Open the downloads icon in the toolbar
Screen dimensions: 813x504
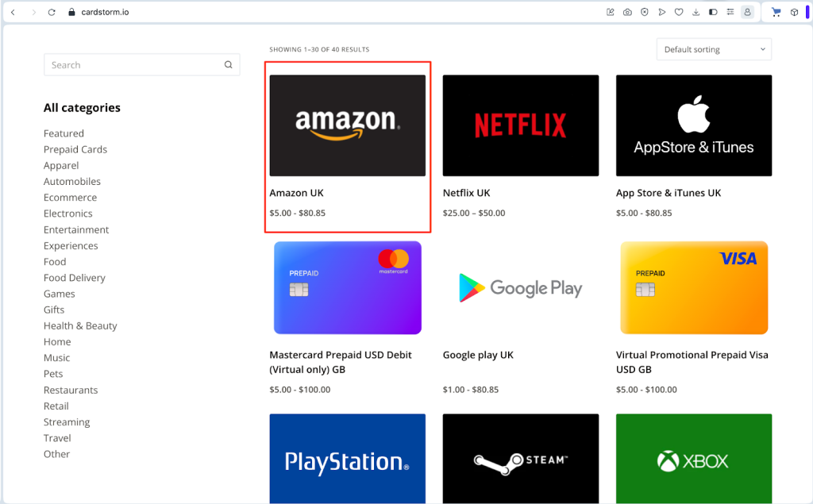696,12
